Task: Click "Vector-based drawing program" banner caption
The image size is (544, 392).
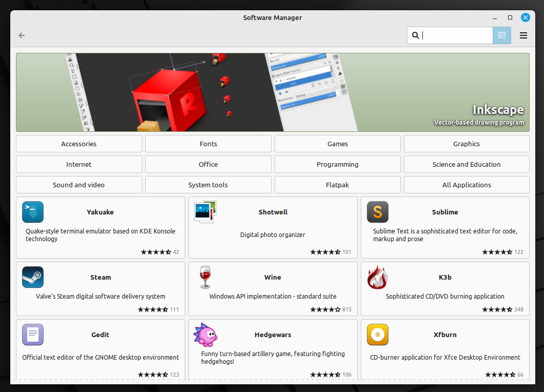Action: point(479,123)
